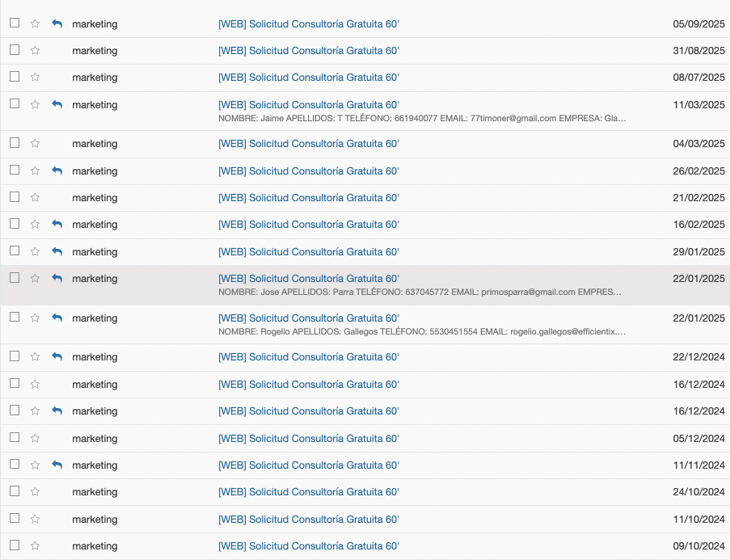
Task: Mark the 04/03/2025 email with a star
Action: (x=35, y=144)
